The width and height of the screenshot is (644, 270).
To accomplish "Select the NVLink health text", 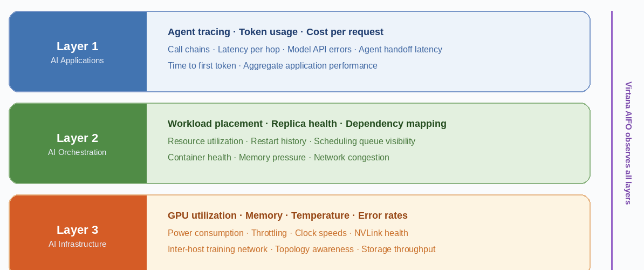I will click(x=381, y=233).
